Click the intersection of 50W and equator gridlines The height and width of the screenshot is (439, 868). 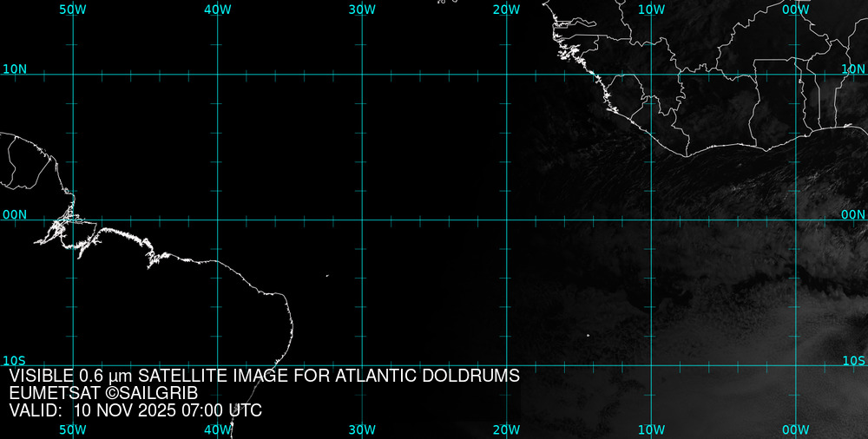point(73,219)
